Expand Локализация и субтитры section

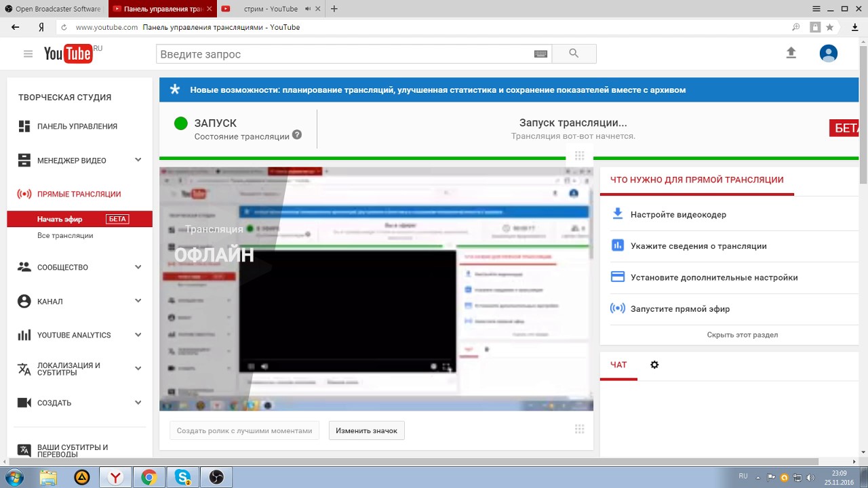coord(138,369)
